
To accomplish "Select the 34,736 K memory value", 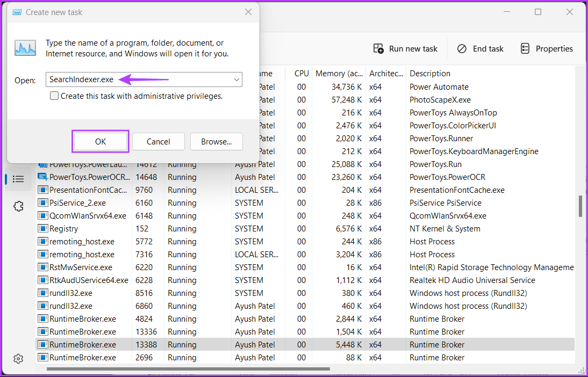I will 347,87.
